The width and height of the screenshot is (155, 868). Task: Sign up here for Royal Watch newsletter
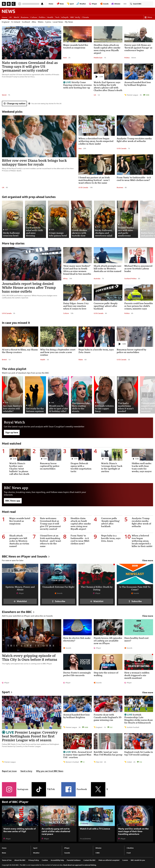pos(12,432)
